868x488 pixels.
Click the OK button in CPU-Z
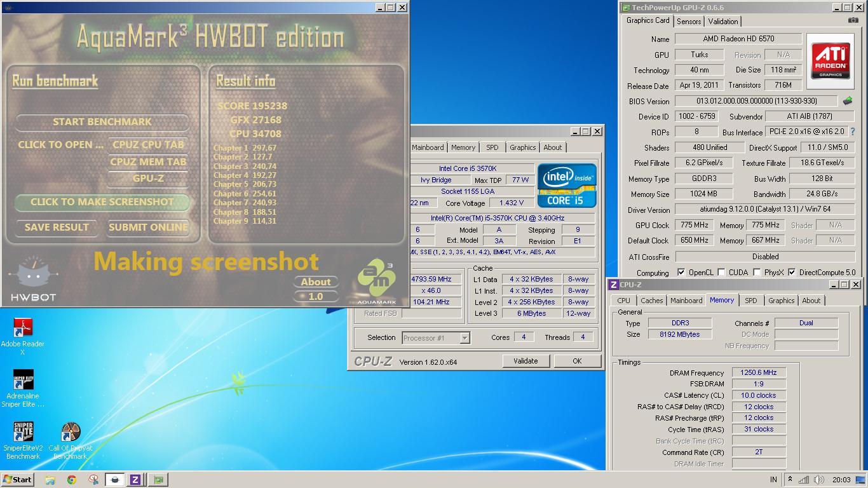[x=577, y=361]
